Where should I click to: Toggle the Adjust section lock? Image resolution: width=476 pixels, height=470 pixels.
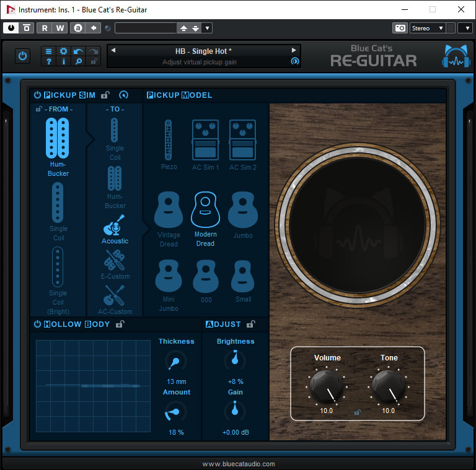coord(250,324)
